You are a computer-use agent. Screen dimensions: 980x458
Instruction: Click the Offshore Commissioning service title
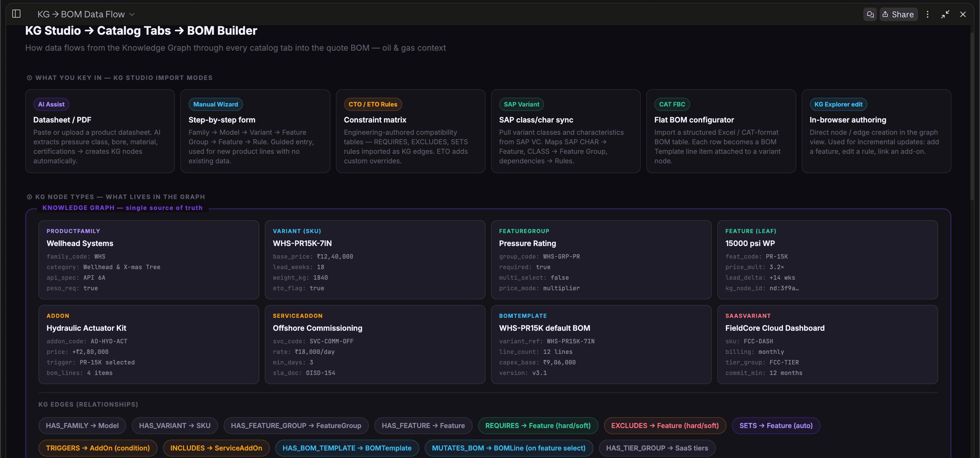point(317,328)
